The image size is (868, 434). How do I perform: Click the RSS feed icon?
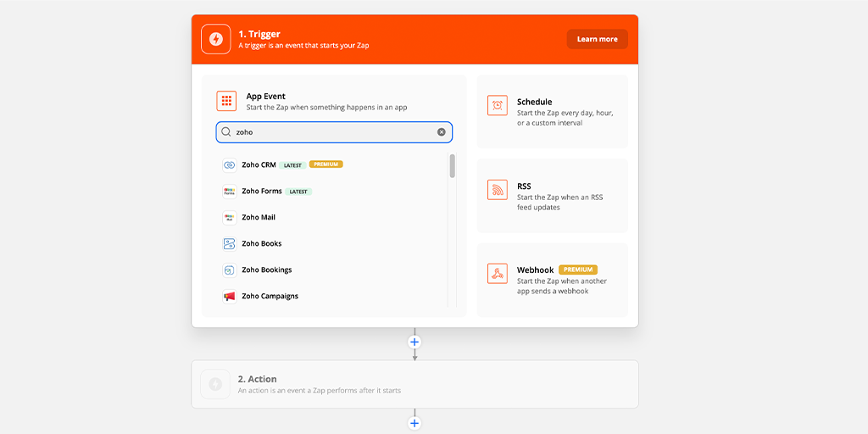(497, 189)
